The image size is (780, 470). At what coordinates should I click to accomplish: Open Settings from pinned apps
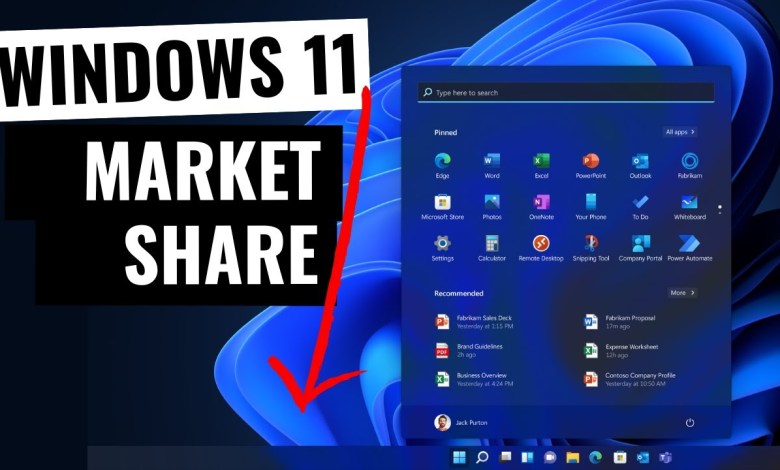pos(442,248)
